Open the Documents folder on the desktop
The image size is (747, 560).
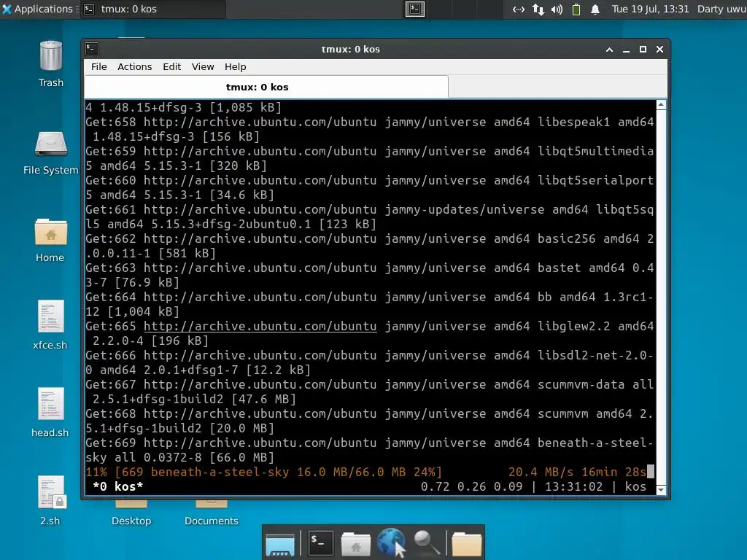pos(211,512)
